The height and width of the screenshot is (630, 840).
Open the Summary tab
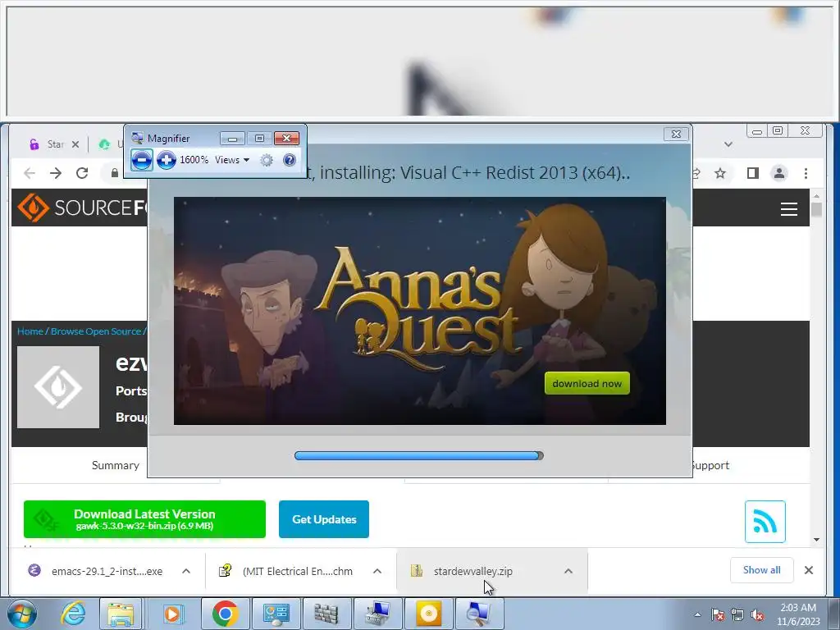point(115,465)
